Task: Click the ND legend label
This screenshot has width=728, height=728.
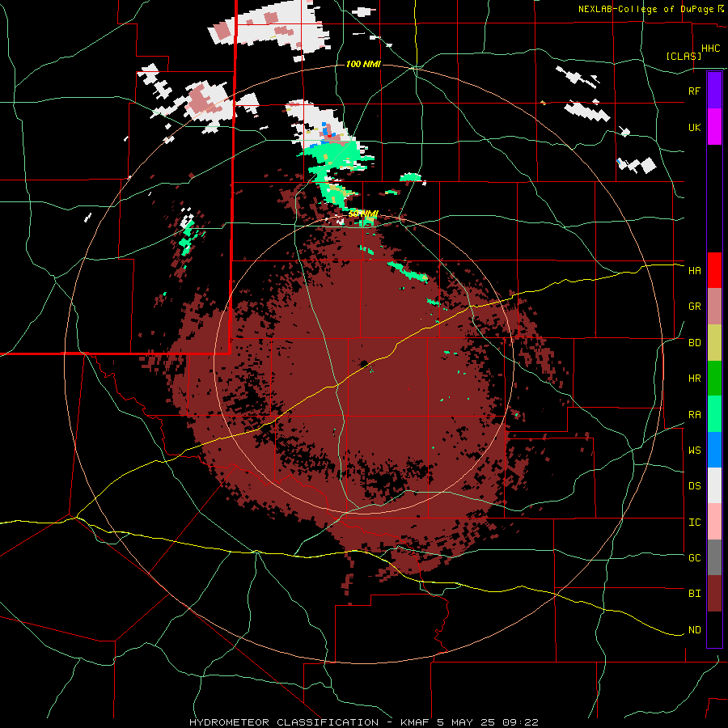Action: [694, 630]
